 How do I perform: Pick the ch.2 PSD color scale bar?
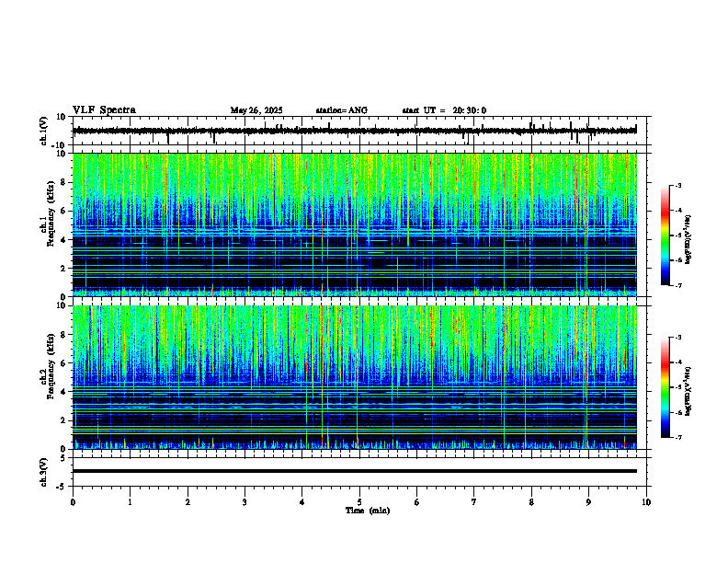(665, 387)
